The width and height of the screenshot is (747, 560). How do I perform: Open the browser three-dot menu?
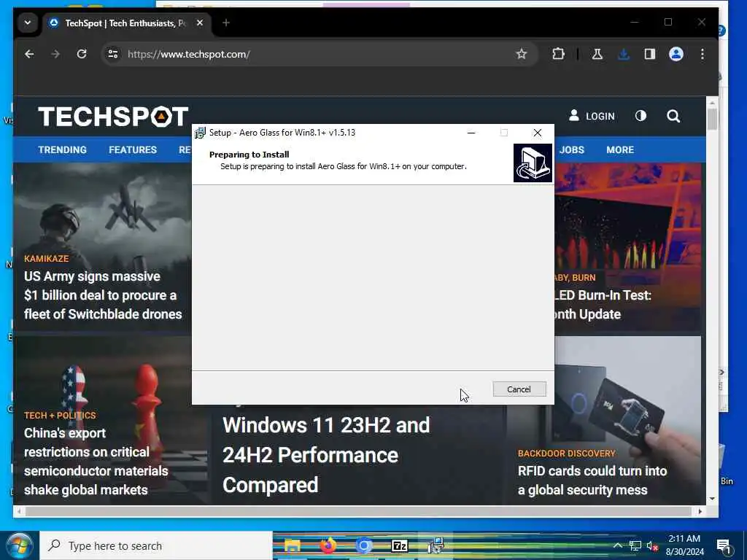tap(703, 54)
